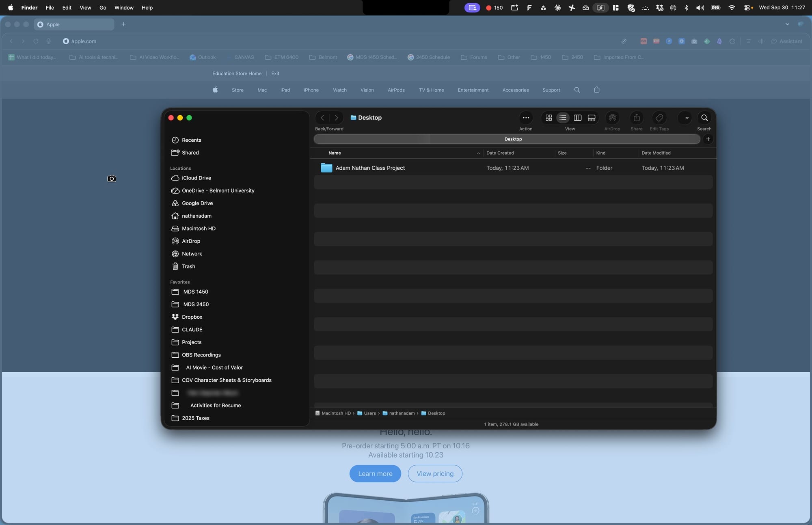Image resolution: width=812 pixels, height=525 pixels.
Task: Click the Share toolbar icon
Action: click(x=637, y=118)
